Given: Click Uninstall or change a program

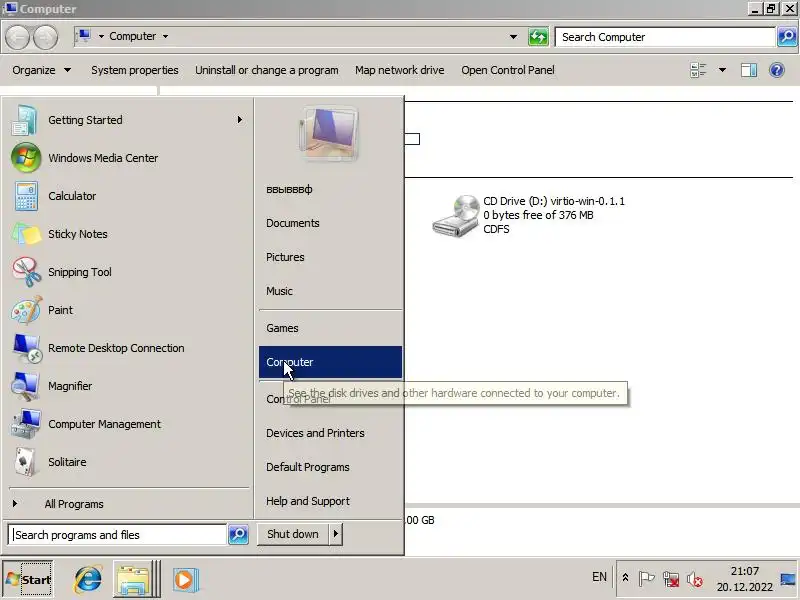Looking at the screenshot, I should click(x=266, y=70).
